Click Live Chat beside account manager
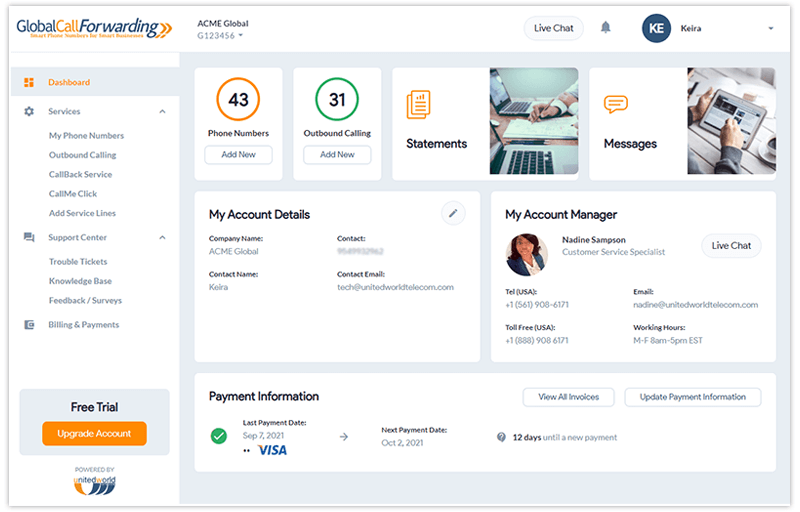Image resolution: width=800 pixels, height=512 pixels. [731, 246]
